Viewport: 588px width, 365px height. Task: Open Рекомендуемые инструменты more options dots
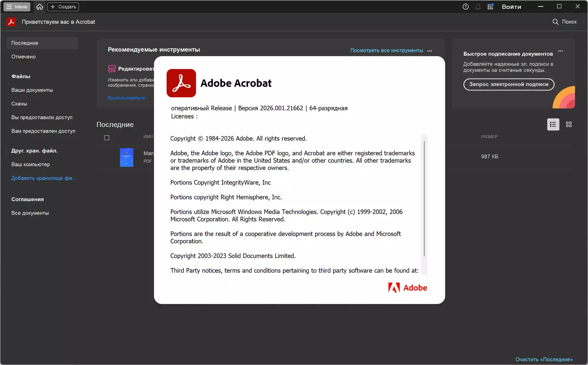[x=430, y=50]
